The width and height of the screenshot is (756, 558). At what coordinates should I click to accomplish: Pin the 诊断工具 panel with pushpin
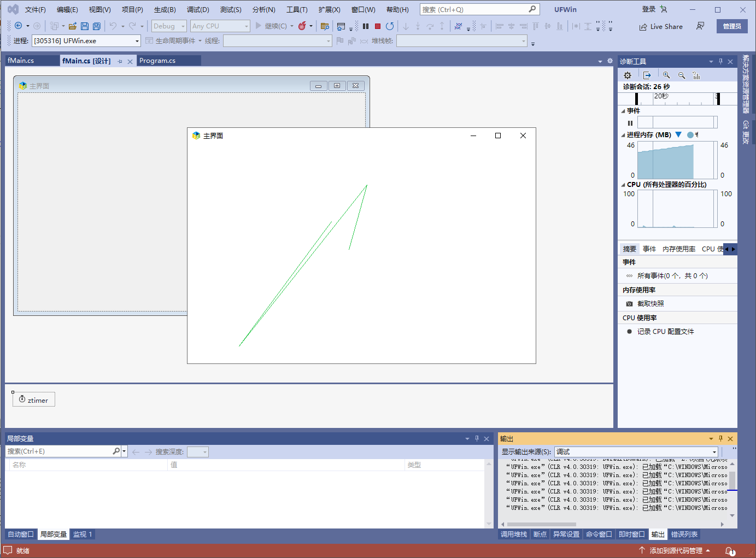pos(720,61)
